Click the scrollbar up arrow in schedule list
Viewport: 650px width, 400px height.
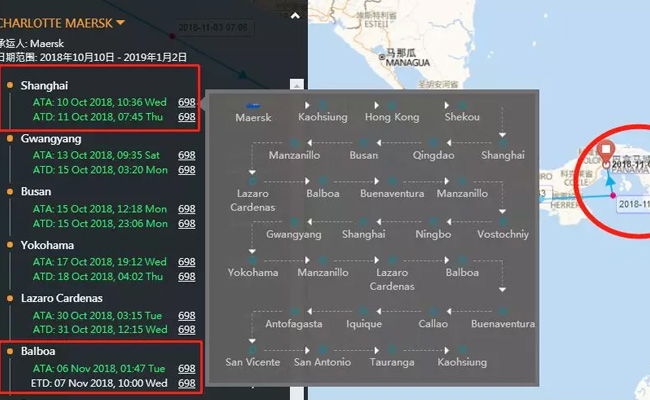point(296,85)
